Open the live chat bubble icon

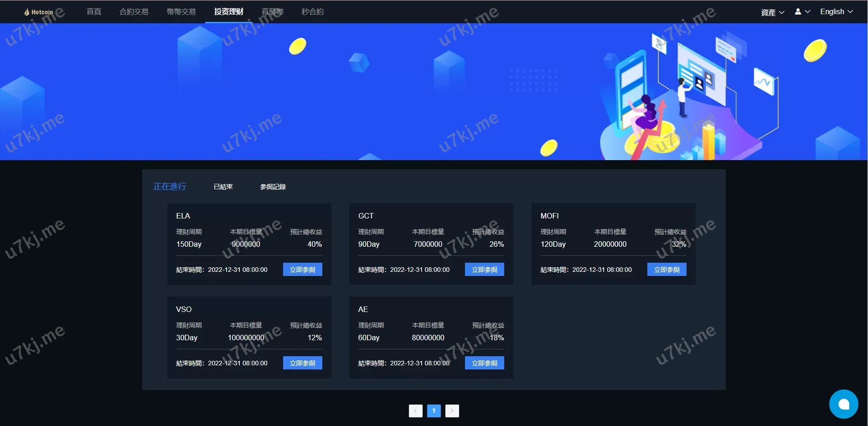point(843,404)
